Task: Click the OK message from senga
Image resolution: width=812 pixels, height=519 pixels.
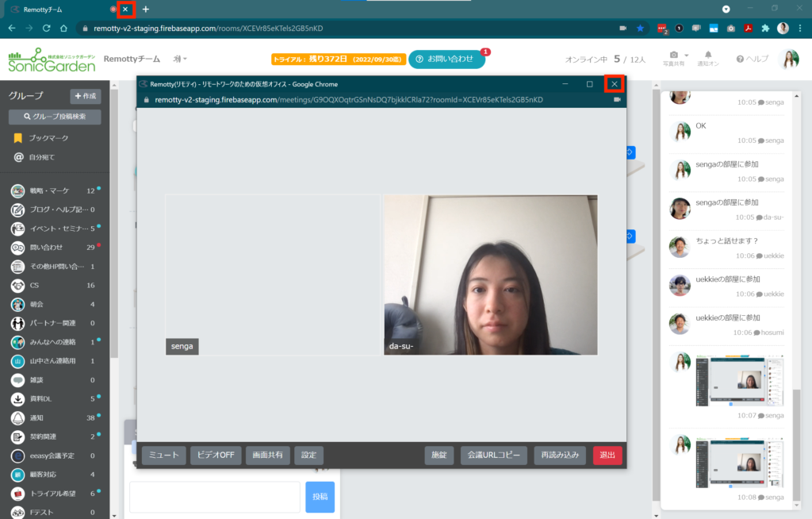Action: tap(701, 126)
